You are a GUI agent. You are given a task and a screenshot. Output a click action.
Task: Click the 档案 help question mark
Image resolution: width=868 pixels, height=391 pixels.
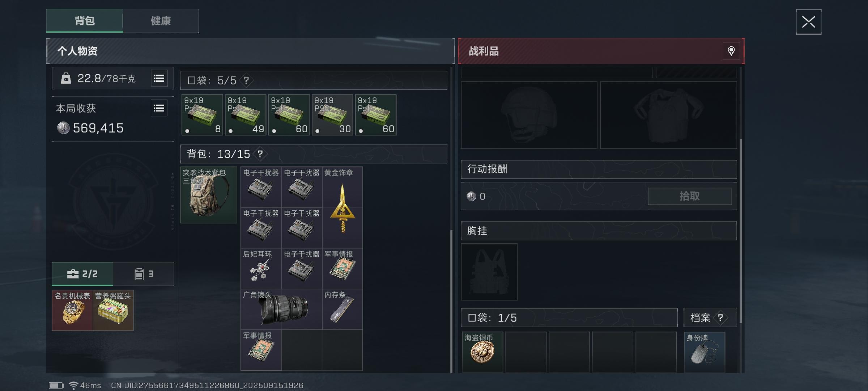coord(720,318)
